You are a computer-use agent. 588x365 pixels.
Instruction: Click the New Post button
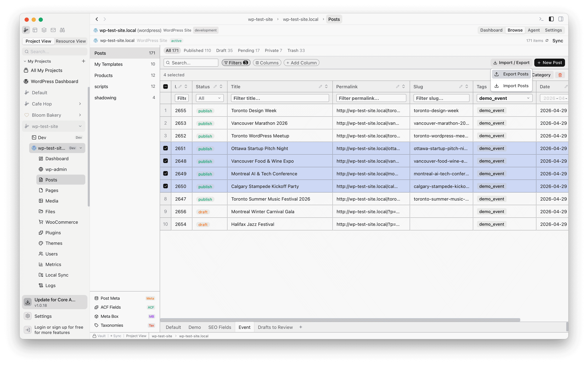click(549, 62)
